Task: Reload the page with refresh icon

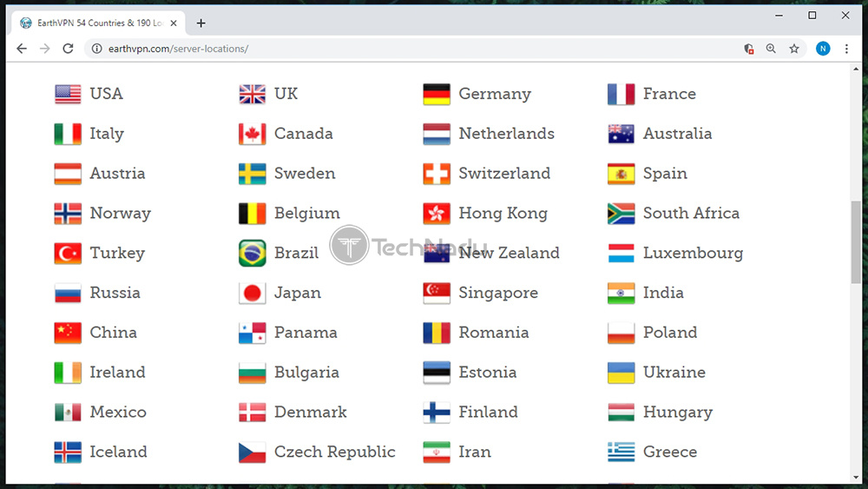Action: [68, 49]
